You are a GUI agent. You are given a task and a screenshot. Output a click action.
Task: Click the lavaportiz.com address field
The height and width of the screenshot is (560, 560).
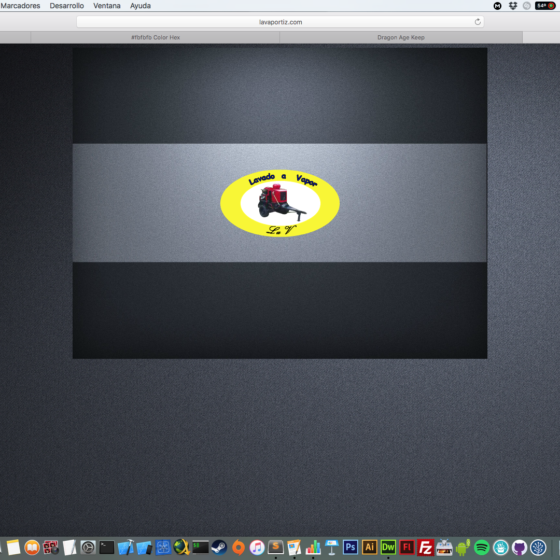tap(280, 22)
